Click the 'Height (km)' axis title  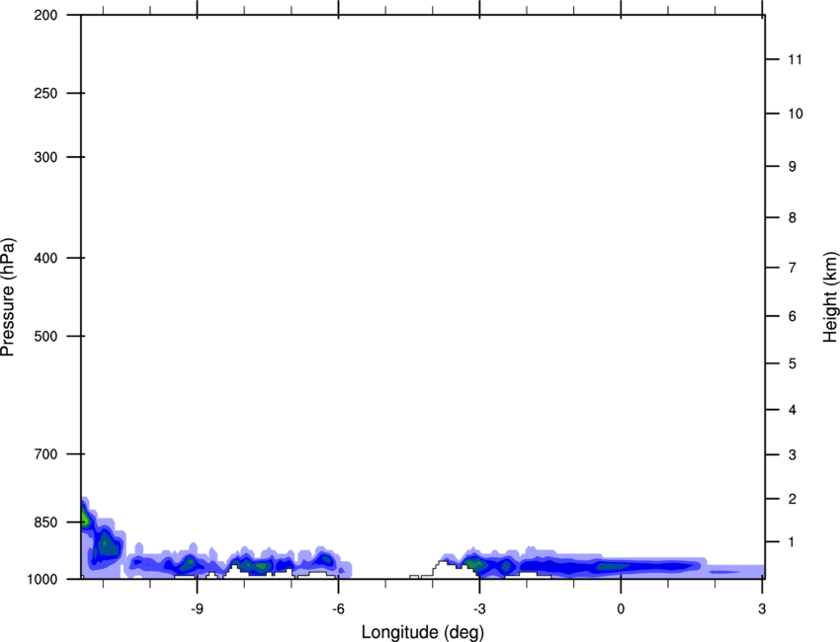point(830,296)
